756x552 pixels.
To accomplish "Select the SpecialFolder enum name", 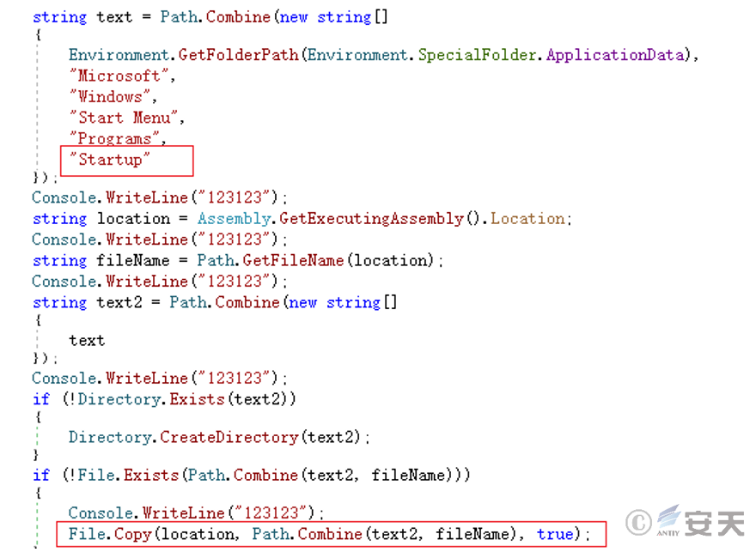I will click(477, 55).
